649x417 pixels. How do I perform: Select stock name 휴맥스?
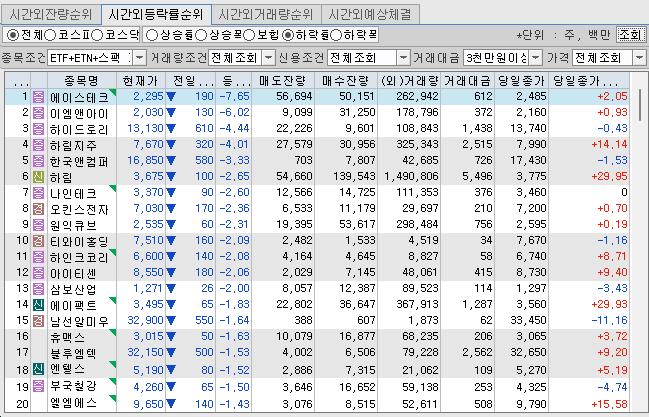click(67, 337)
